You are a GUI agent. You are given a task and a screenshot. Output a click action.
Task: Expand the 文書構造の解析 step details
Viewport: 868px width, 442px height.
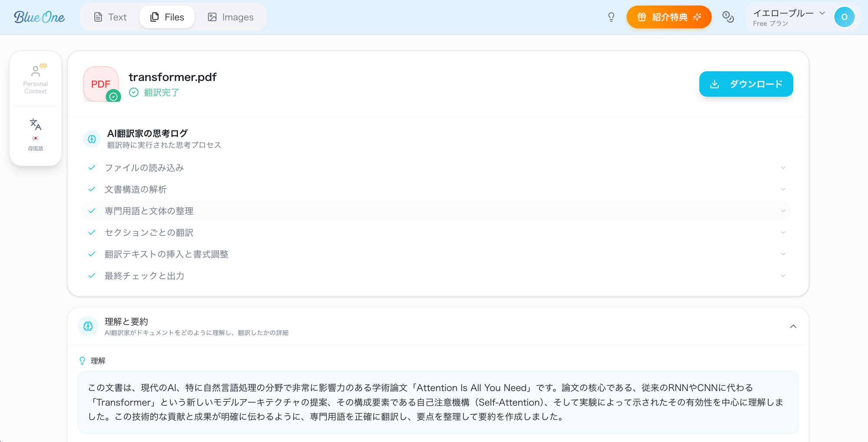[x=783, y=189]
